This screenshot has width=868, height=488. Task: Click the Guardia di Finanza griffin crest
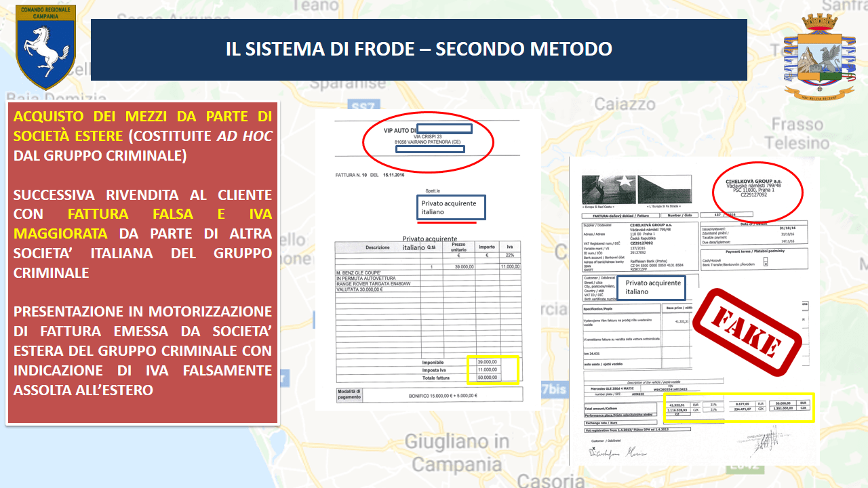click(819, 58)
